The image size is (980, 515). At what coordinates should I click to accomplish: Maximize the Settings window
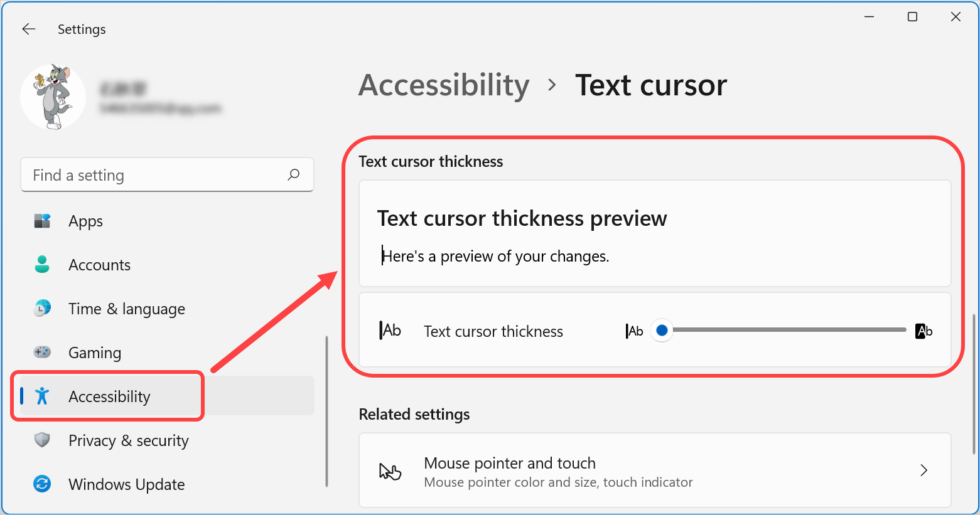(x=912, y=17)
